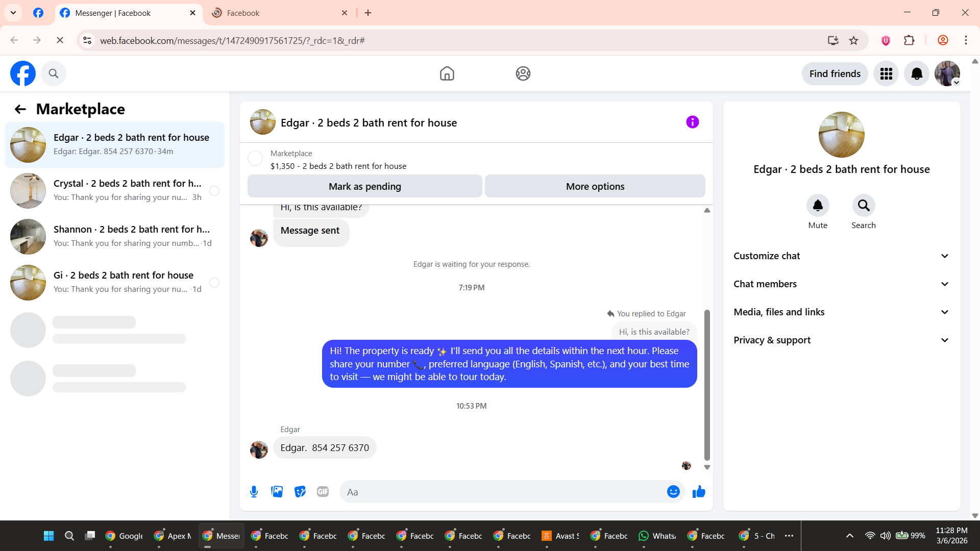Open the emoji picker in message box

tap(673, 492)
